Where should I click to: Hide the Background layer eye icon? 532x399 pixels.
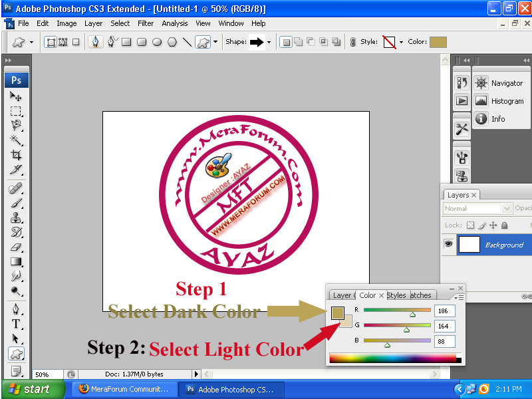pyautogui.click(x=448, y=244)
